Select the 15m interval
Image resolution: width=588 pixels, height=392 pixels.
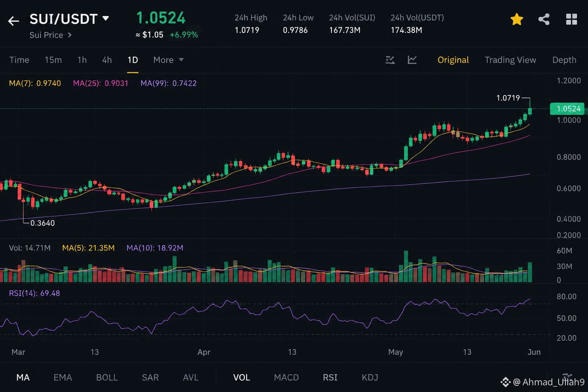tap(53, 60)
